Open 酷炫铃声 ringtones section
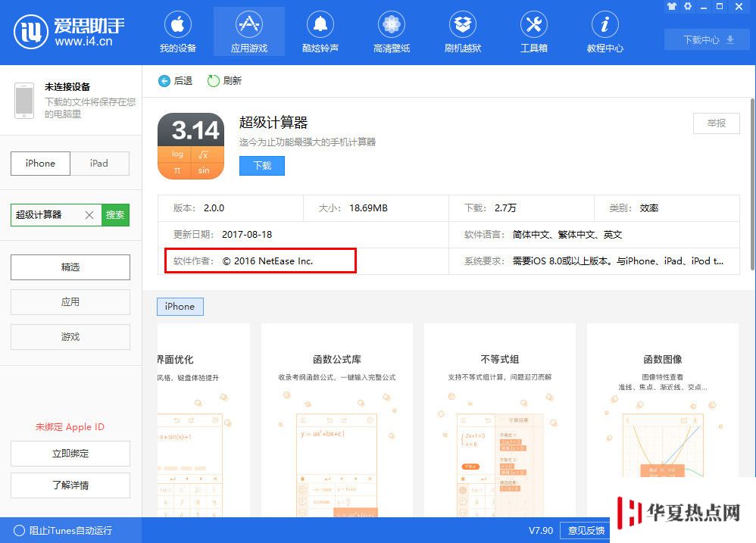Viewport: 756px width, 543px height. click(320, 32)
